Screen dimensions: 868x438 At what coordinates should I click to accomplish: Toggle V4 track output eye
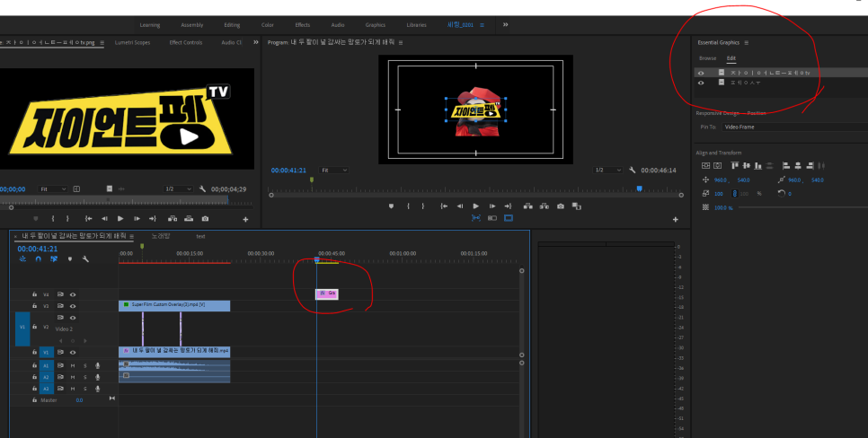(x=73, y=294)
